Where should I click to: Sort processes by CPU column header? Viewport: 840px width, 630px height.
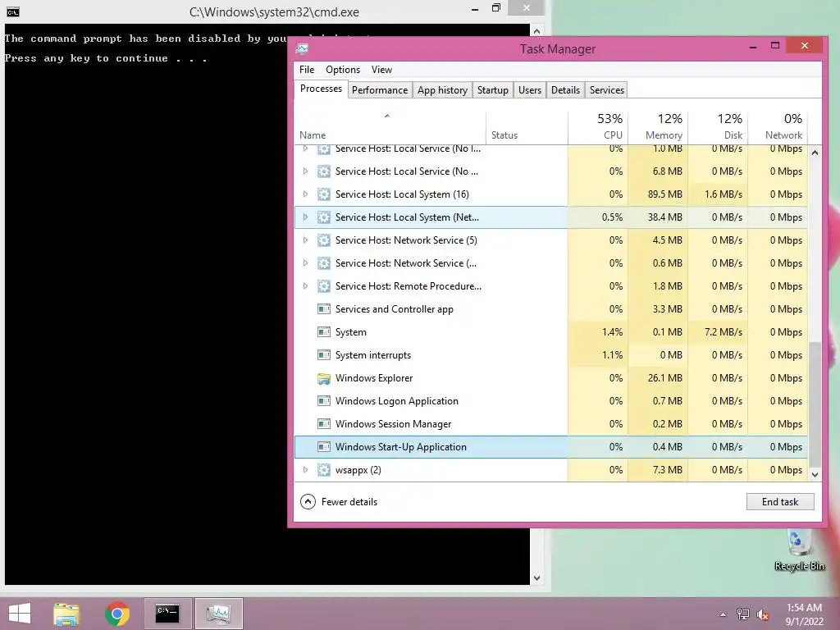point(598,127)
